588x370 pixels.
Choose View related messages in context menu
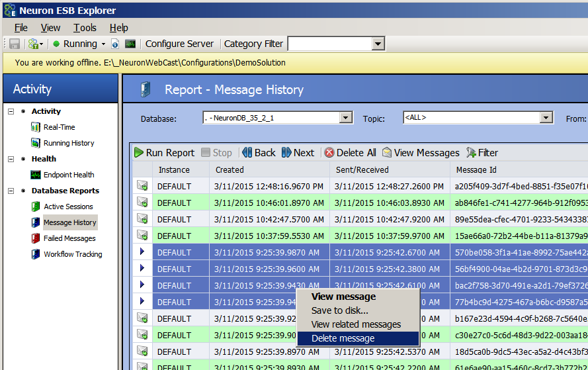pos(358,324)
